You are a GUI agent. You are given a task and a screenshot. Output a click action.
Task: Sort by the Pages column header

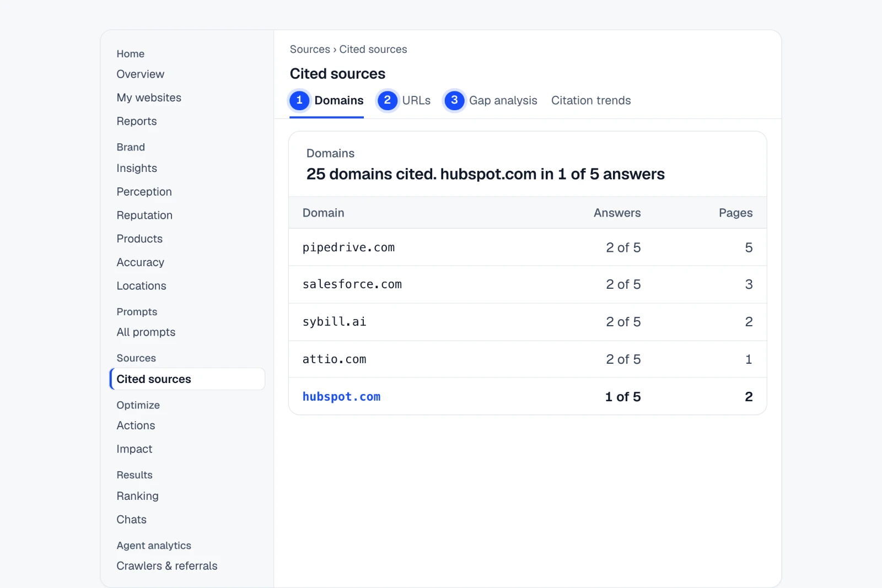735,213
